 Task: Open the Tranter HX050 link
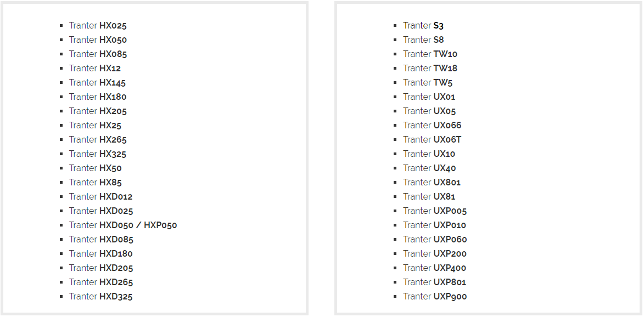coord(98,40)
